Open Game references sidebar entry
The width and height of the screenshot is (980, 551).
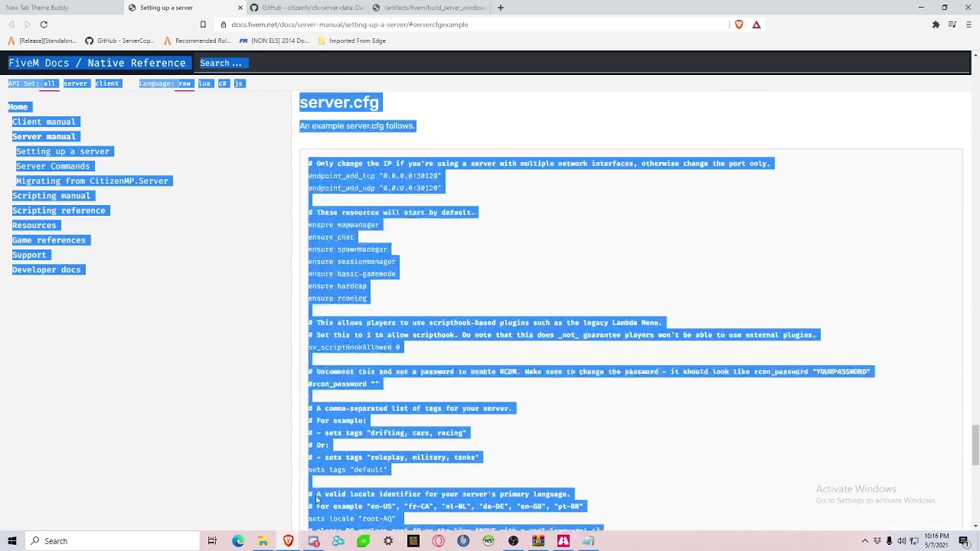[48, 240]
